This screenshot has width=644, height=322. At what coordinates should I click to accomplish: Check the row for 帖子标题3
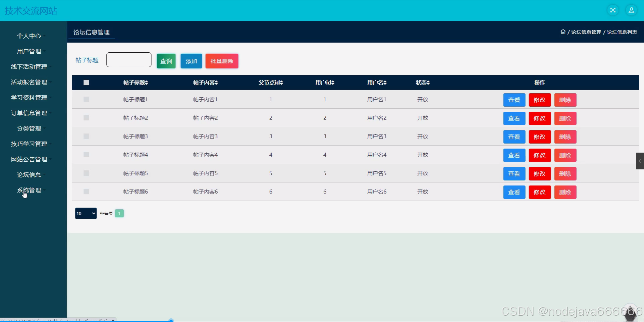[x=86, y=136]
